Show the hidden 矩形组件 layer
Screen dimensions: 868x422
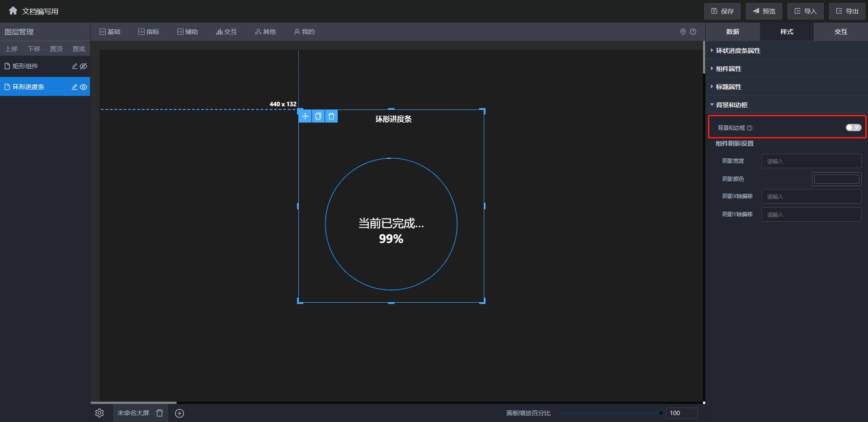tap(84, 66)
